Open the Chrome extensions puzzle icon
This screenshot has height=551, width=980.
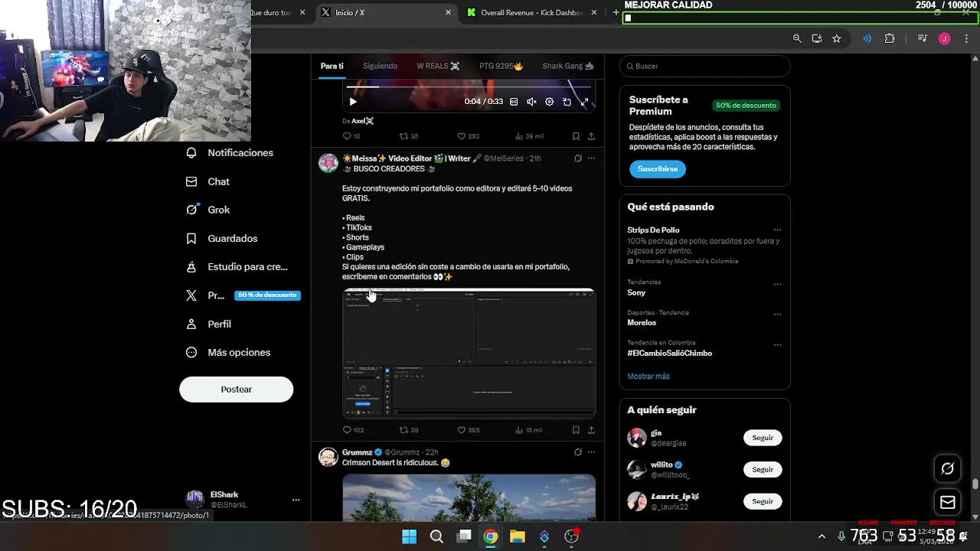890,38
